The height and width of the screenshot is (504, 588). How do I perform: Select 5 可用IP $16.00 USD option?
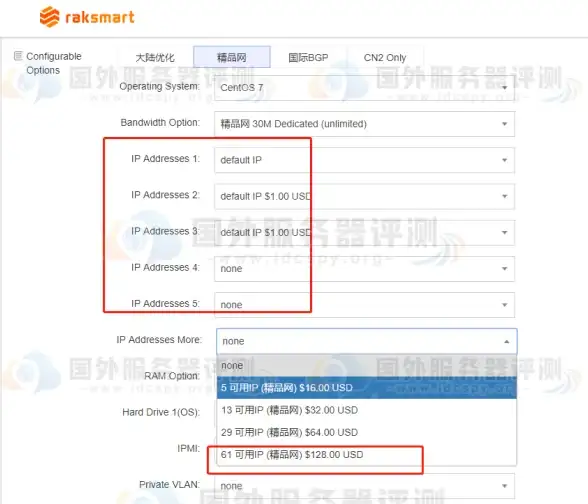(367, 388)
